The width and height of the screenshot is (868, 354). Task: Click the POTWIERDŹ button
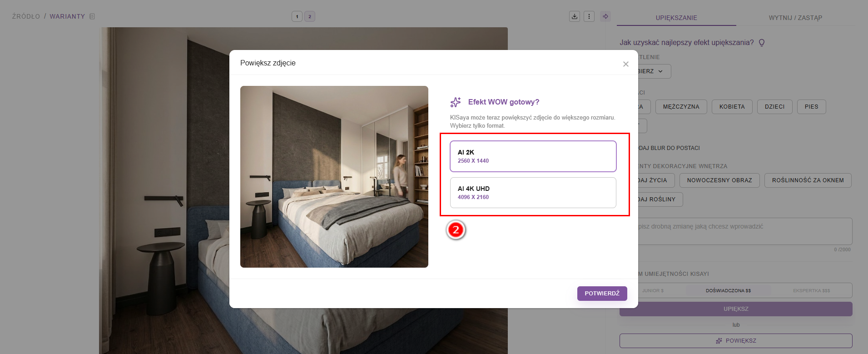click(602, 294)
